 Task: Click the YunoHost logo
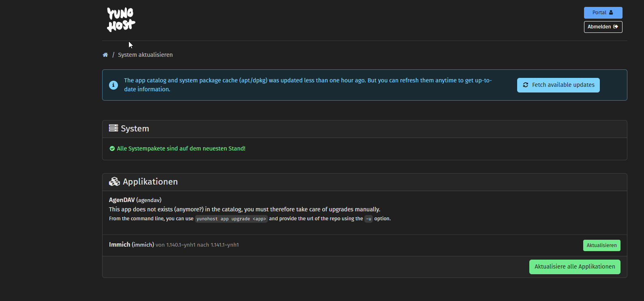(x=121, y=19)
